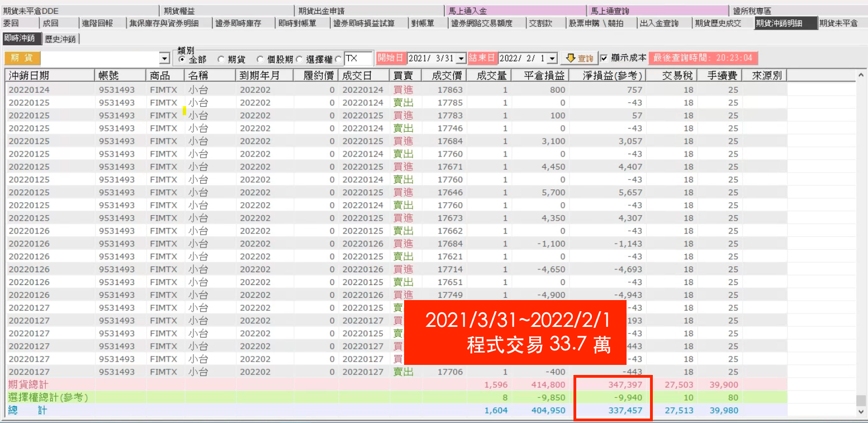The height and width of the screenshot is (423, 868).
Task: Click the vertical scrollbar up arrow
Action: click(x=861, y=75)
